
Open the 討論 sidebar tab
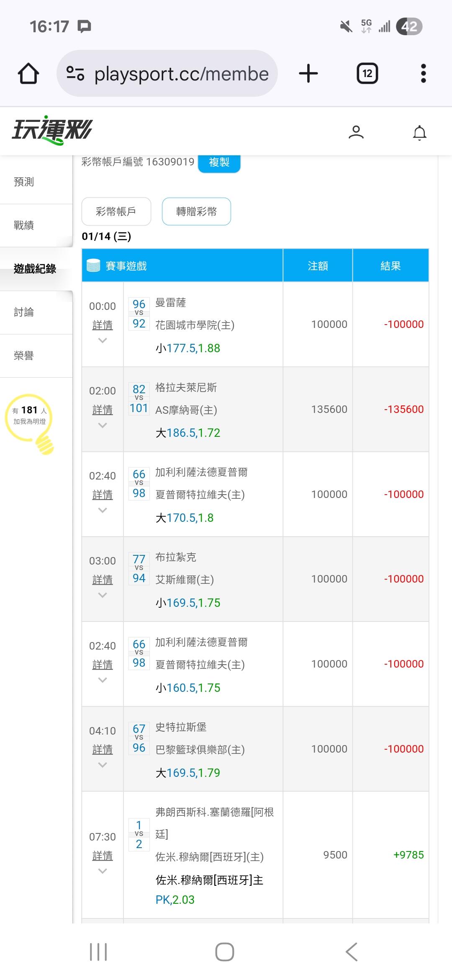pyautogui.click(x=24, y=312)
